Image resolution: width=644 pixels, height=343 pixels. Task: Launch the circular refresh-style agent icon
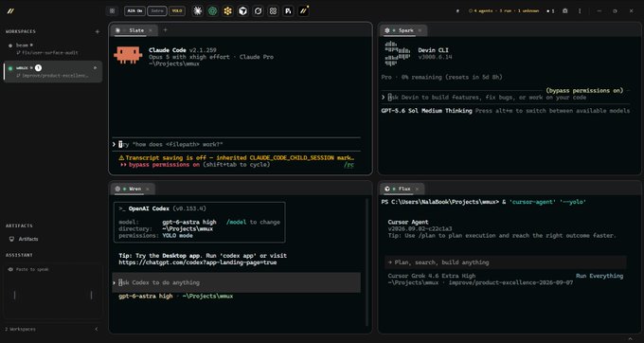click(258, 11)
